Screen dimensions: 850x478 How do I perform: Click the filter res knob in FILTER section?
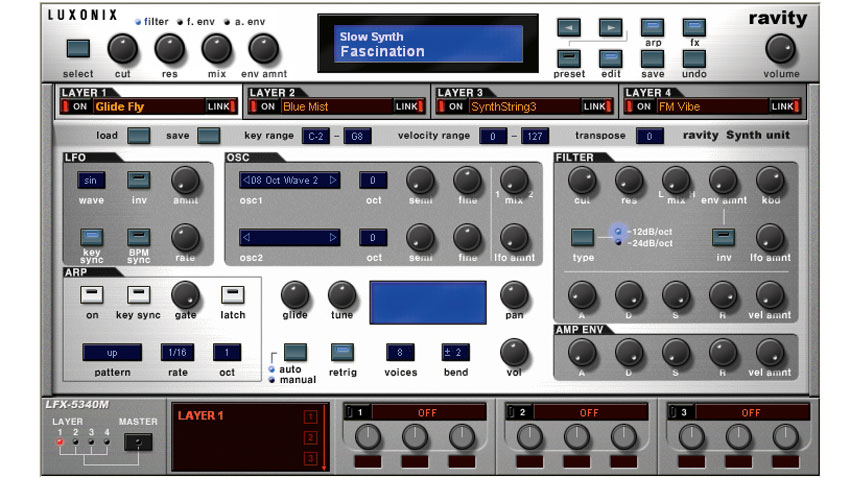[x=629, y=180]
